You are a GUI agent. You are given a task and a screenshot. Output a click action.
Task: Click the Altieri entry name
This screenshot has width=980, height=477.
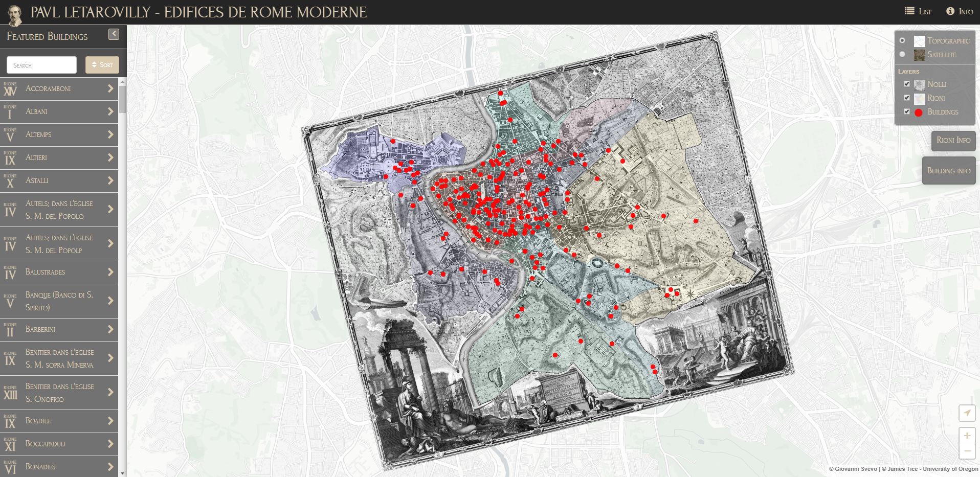tap(36, 157)
